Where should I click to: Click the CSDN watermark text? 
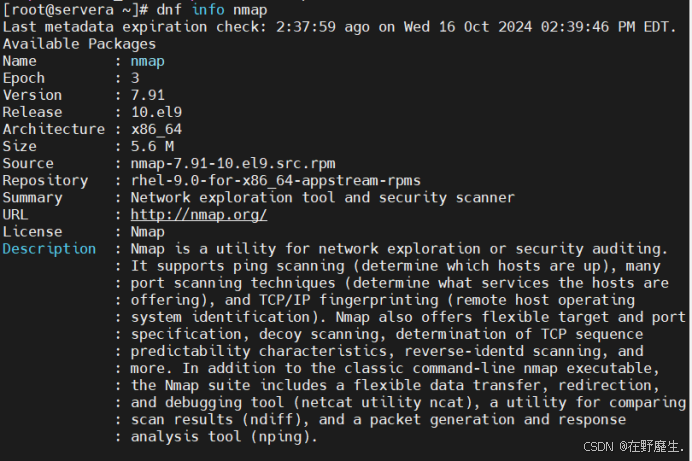pyautogui.click(x=633, y=446)
